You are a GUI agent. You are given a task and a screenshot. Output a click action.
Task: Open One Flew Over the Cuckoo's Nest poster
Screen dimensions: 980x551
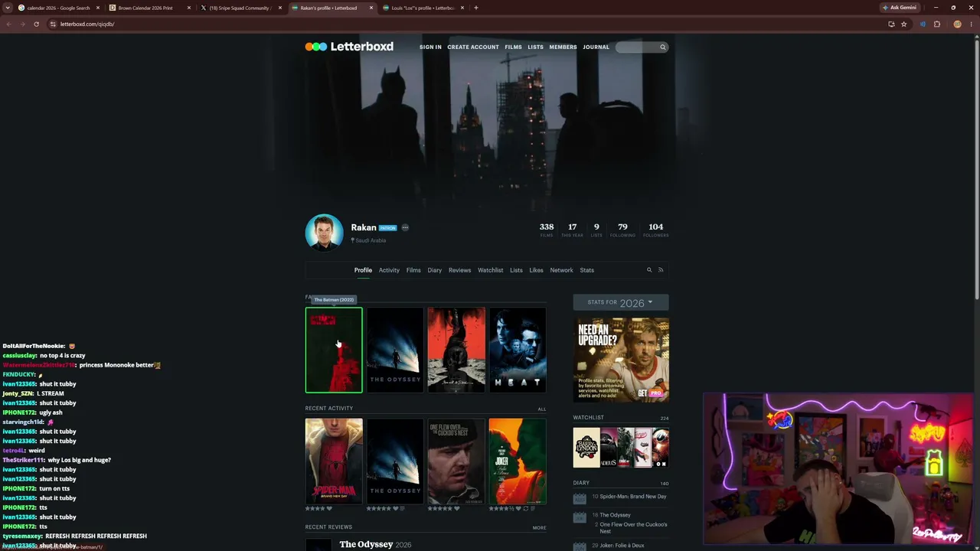click(x=456, y=461)
